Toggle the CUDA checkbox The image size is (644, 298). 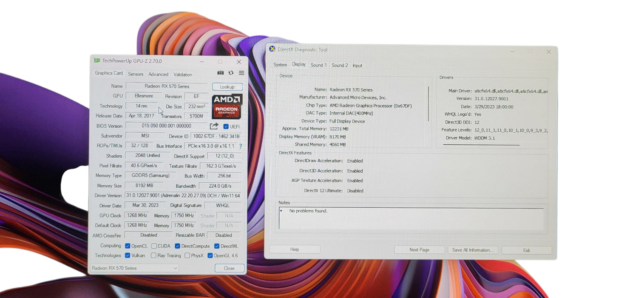154,246
